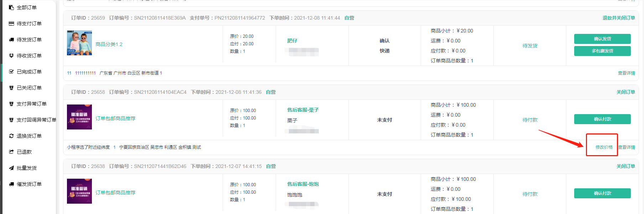Open the 商品分类1.2 product link
The height and width of the screenshot is (214, 644).
point(109,44)
